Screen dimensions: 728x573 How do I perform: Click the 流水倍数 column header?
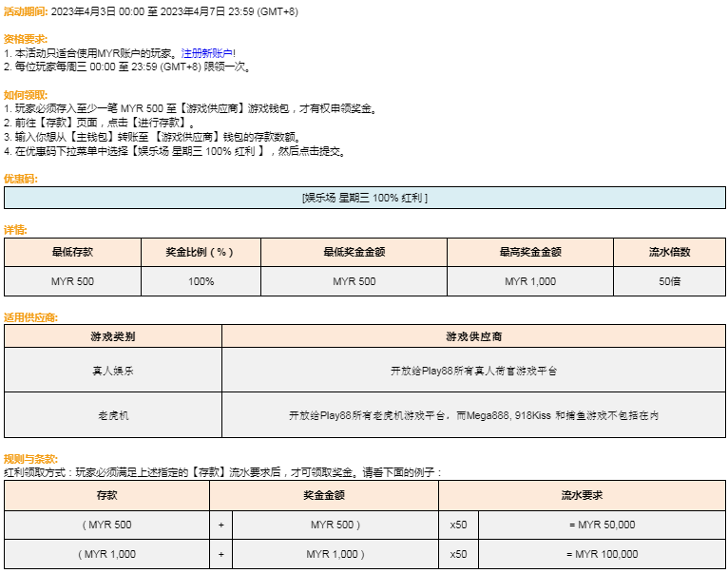[x=669, y=253]
